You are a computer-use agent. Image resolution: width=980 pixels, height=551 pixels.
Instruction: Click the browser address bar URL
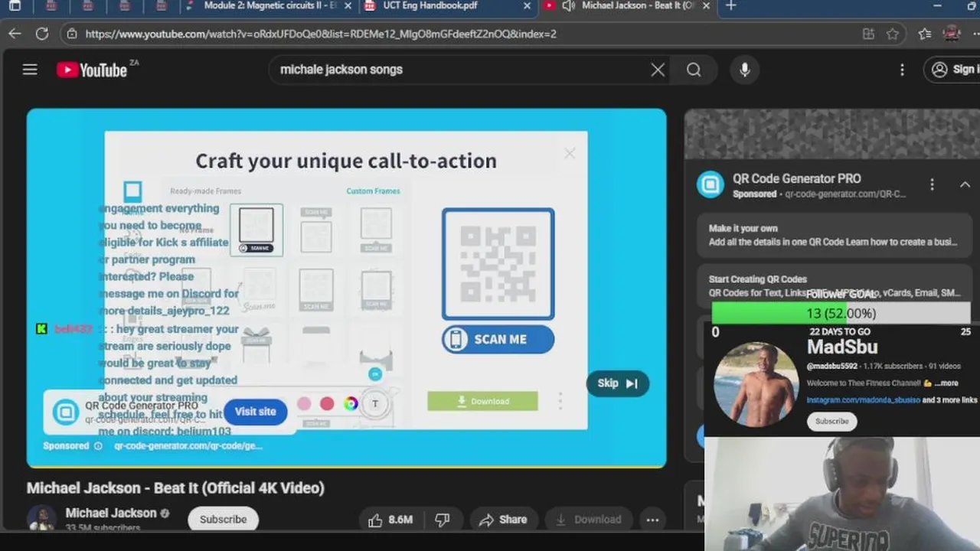(321, 34)
